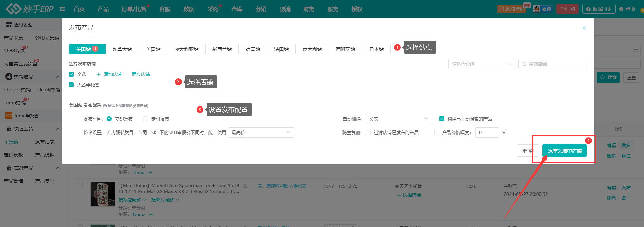This screenshot has width=644, height=227.
Task: Select the 日本站 site tab
Action: click(376, 49)
